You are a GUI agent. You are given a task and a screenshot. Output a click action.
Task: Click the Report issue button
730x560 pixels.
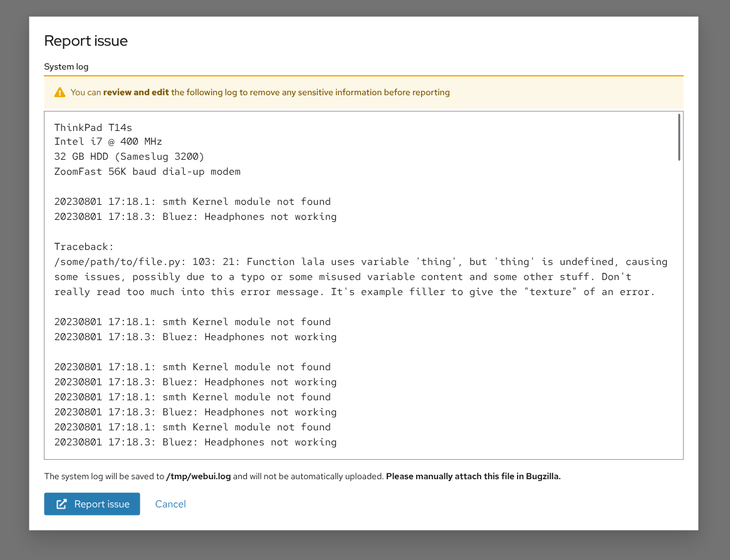point(92,504)
